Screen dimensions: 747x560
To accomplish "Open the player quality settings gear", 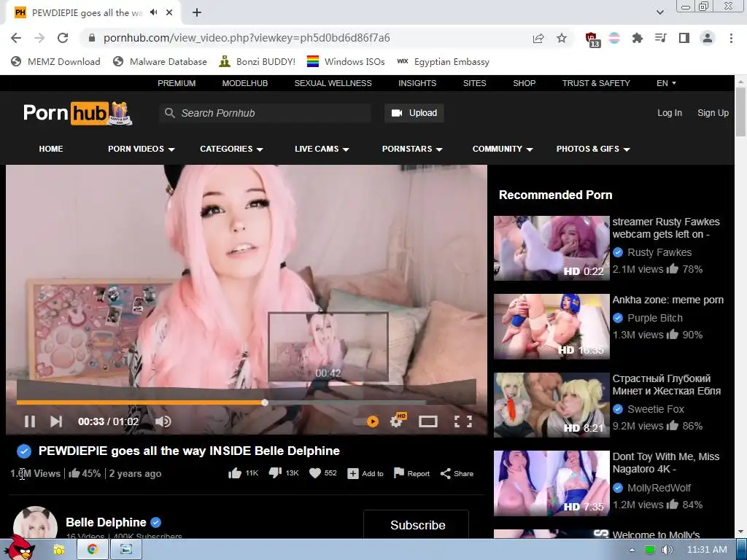I will click(398, 421).
